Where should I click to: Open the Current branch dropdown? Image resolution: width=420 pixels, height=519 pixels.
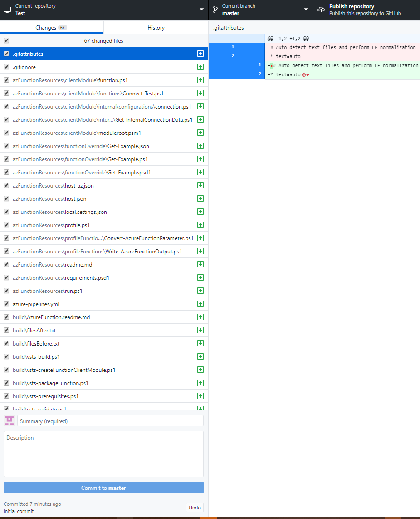click(x=306, y=9)
